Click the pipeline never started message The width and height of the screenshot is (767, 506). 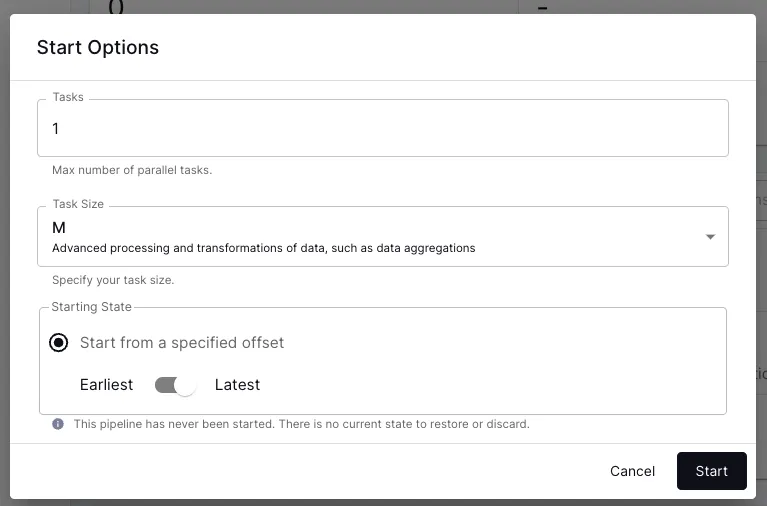pyautogui.click(x=301, y=424)
